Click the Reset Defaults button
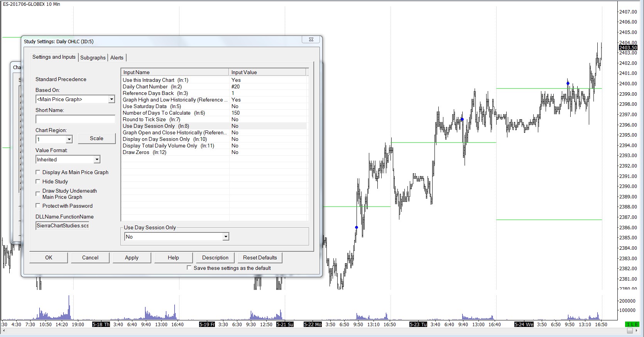Viewport: 644px width, 337px height. [x=260, y=257]
